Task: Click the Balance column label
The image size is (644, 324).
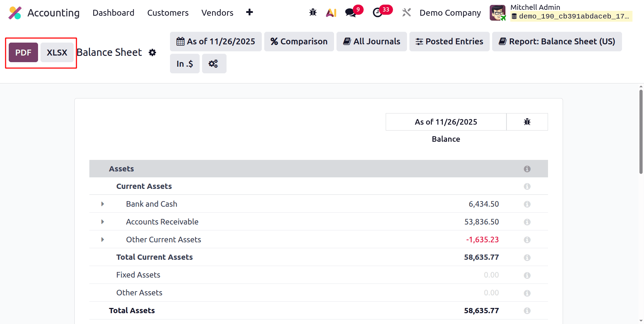Action: pyautogui.click(x=446, y=139)
